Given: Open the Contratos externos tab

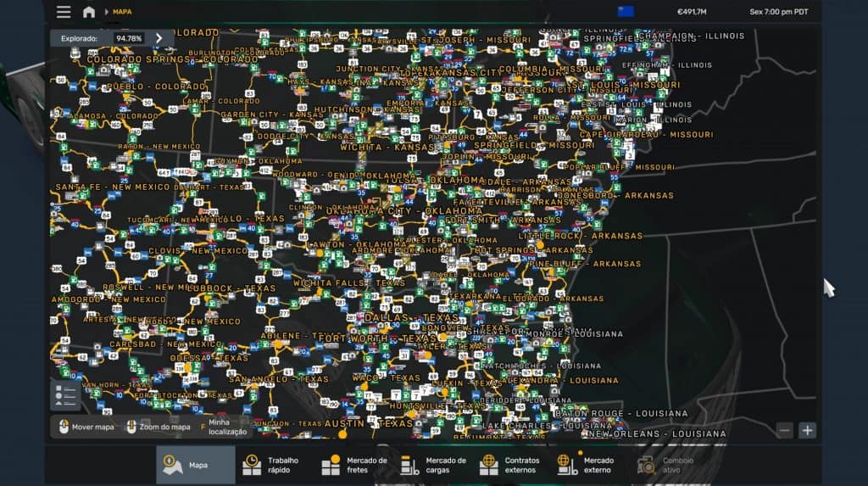Looking at the screenshot, I should click(511, 465).
